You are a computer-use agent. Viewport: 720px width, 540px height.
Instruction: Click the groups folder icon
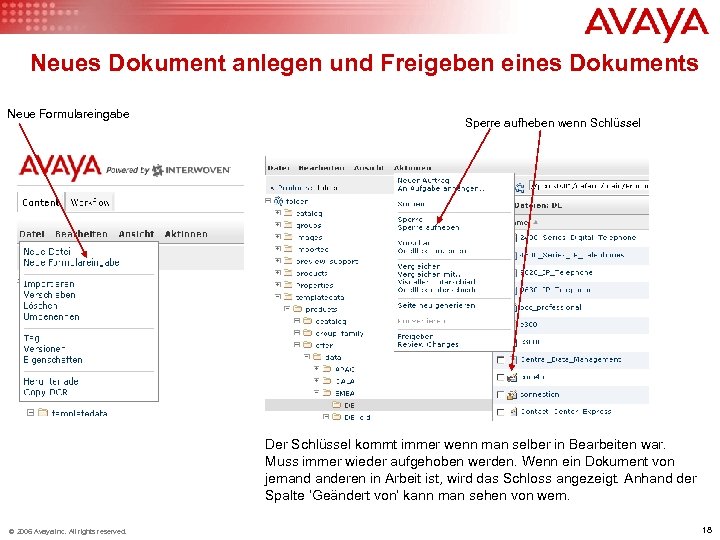click(288, 225)
